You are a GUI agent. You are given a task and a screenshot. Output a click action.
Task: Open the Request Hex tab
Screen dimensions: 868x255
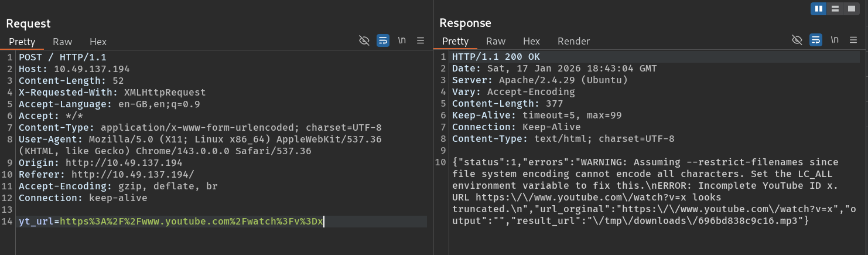98,42
